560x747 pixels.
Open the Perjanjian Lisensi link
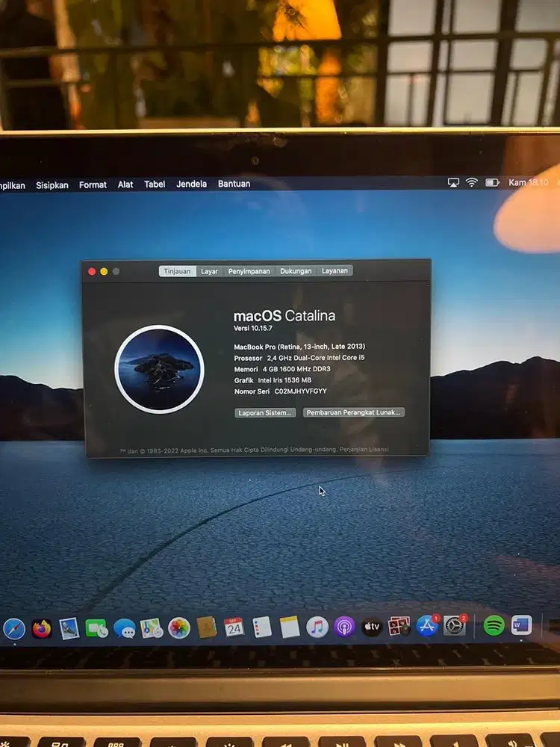click(364, 449)
